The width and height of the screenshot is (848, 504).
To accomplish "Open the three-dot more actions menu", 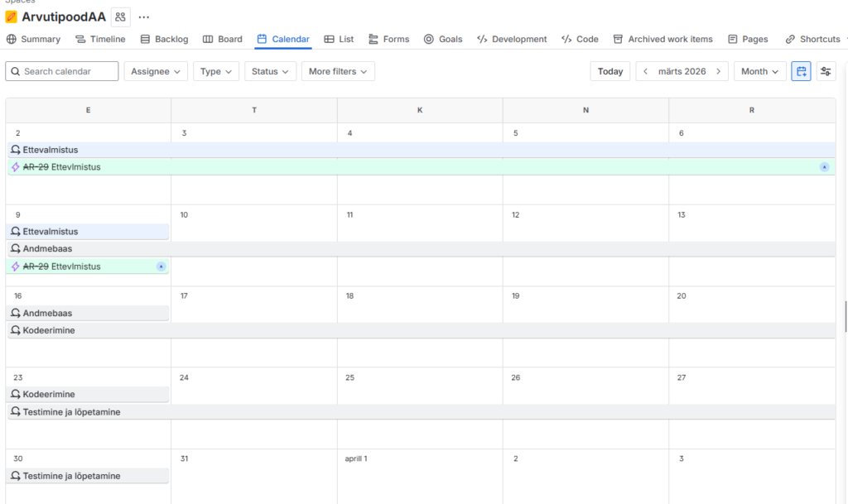I will 144,17.
